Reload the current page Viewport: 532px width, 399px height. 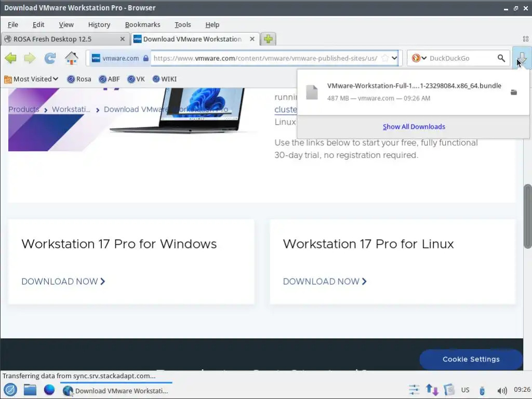[50, 58]
